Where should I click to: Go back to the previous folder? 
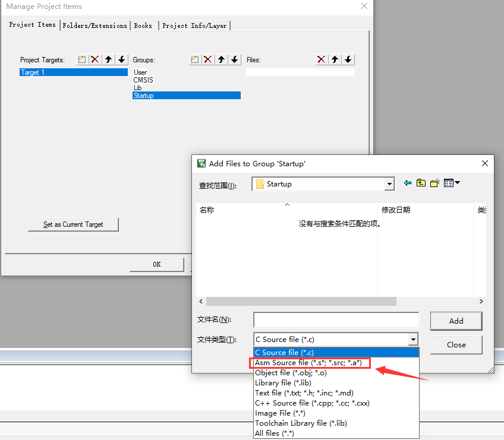point(408,183)
